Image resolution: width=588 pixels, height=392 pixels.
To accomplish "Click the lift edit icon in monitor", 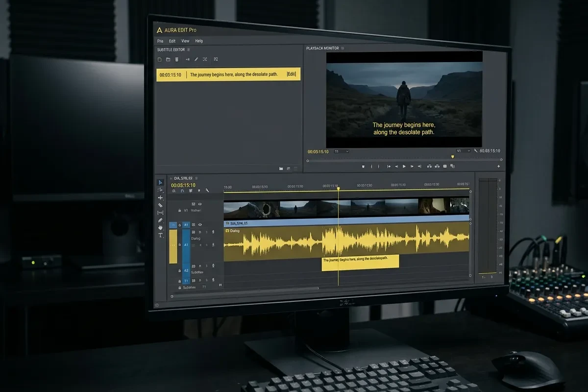I will [x=429, y=167].
